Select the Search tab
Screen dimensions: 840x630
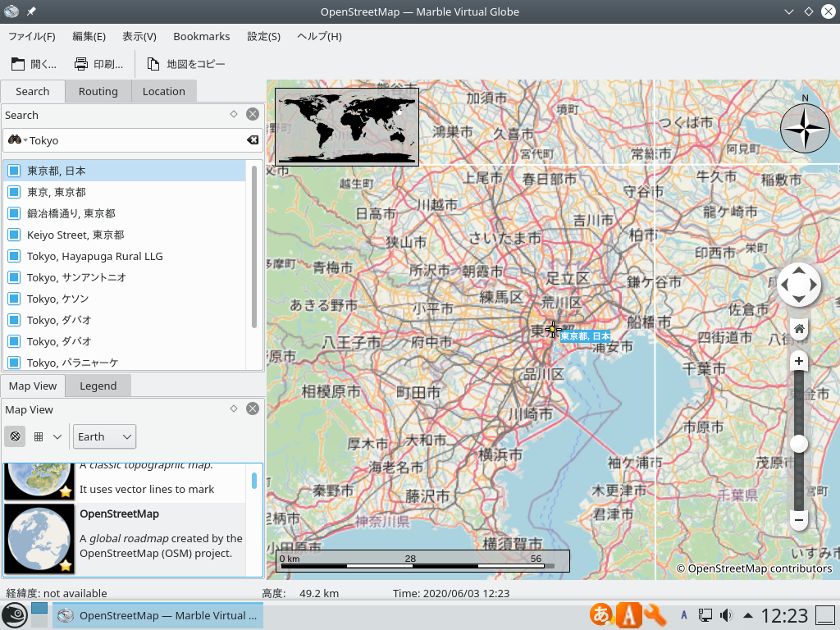coord(33,91)
